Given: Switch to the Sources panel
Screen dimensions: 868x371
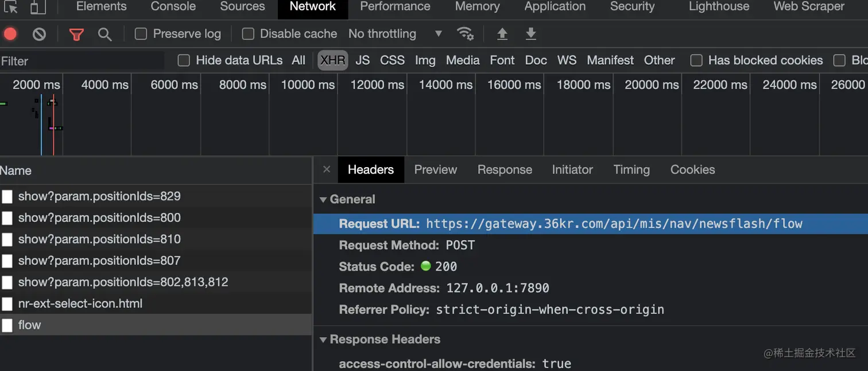Looking at the screenshot, I should 242,7.
